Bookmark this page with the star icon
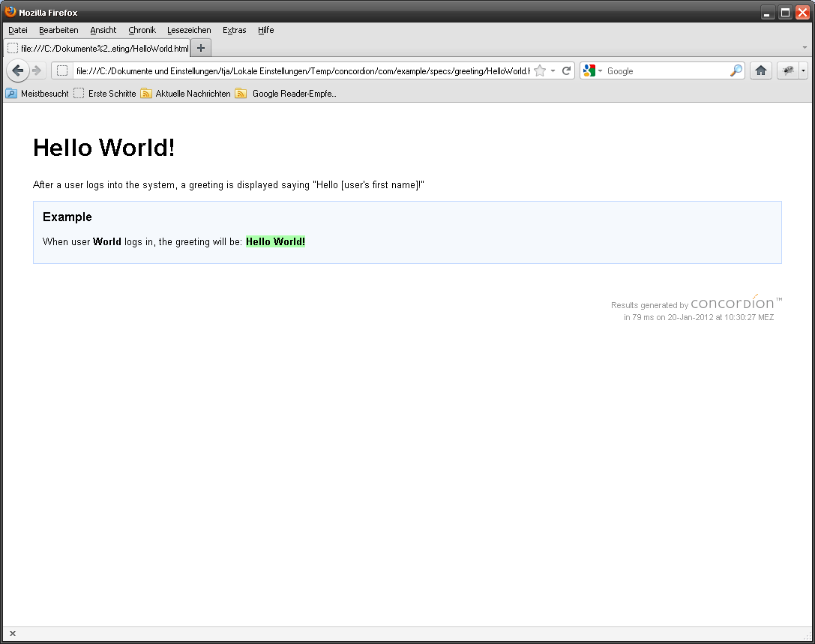Screen dimensions: 815x644 540,70
